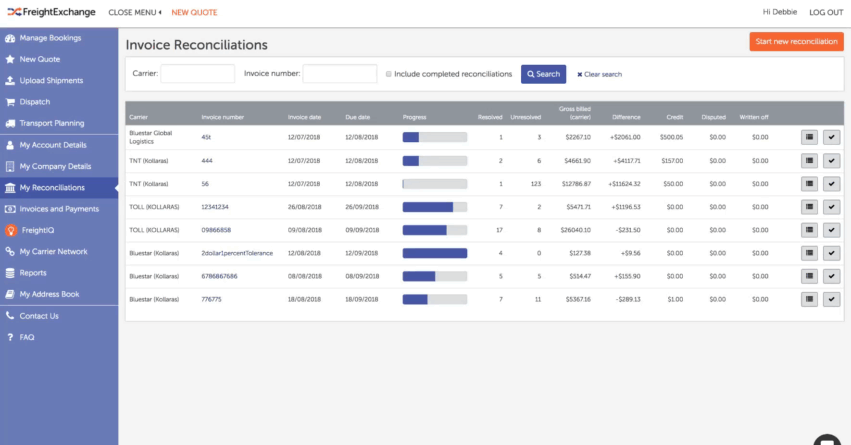Clear search filters
851x445 pixels.
tap(599, 74)
